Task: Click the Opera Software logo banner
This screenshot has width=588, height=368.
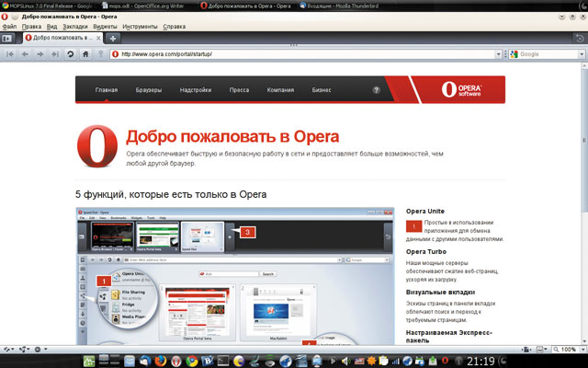Action: coord(461,89)
